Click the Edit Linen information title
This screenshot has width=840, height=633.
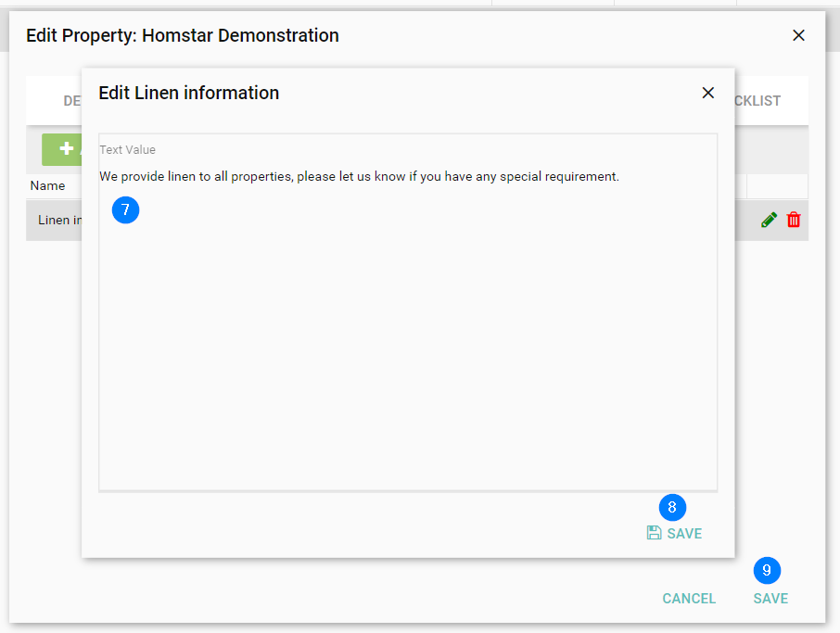click(x=188, y=93)
